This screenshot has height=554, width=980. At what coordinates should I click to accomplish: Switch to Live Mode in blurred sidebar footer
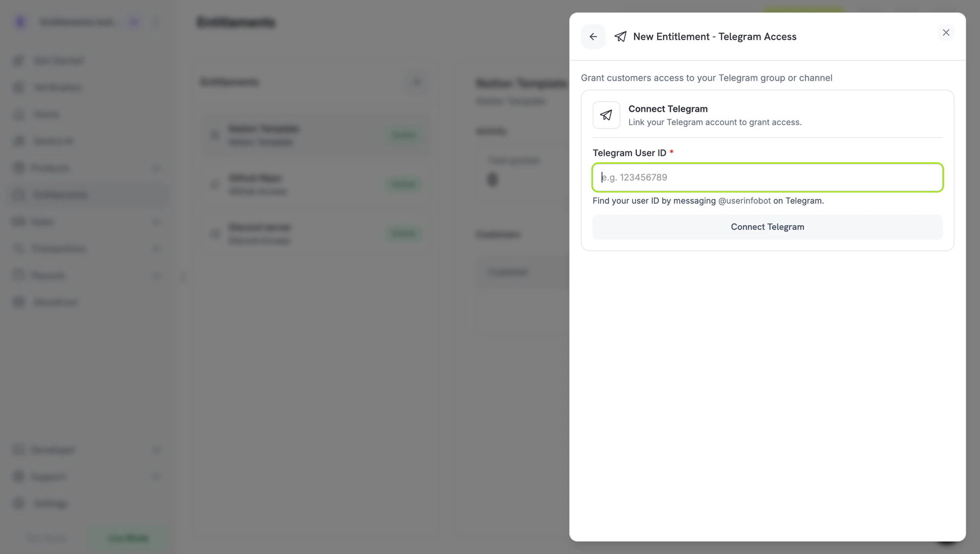[x=128, y=538]
